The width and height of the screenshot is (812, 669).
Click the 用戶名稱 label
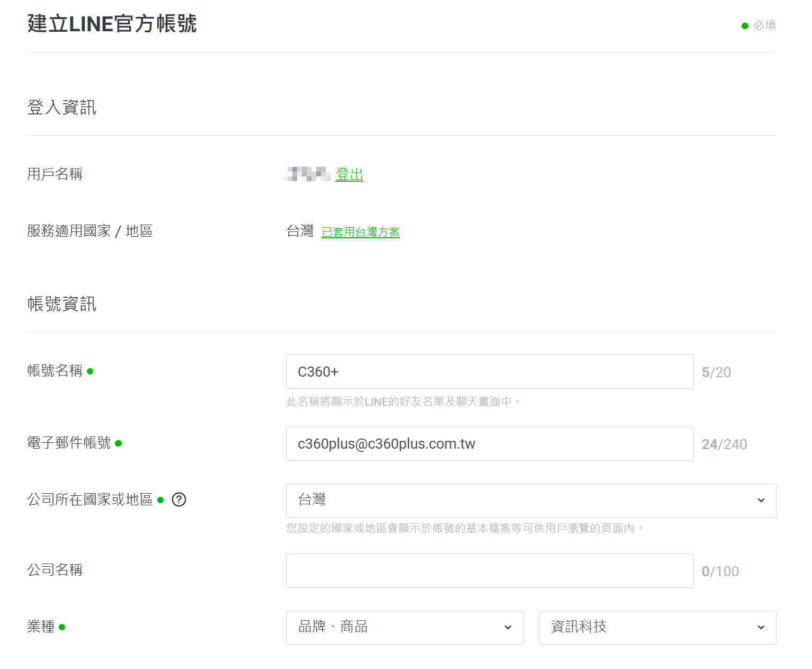pyautogui.click(x=55, y=174)
